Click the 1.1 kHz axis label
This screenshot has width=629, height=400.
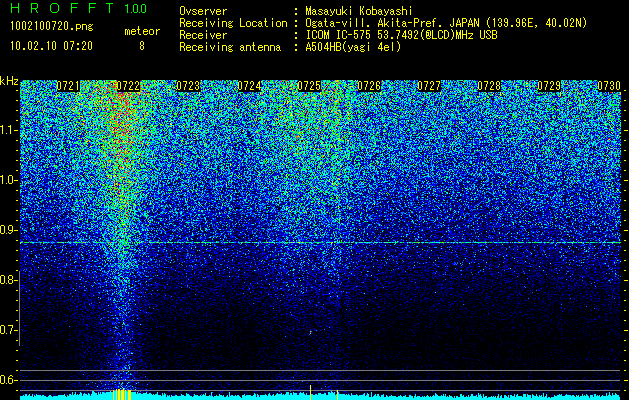(7, 130)
